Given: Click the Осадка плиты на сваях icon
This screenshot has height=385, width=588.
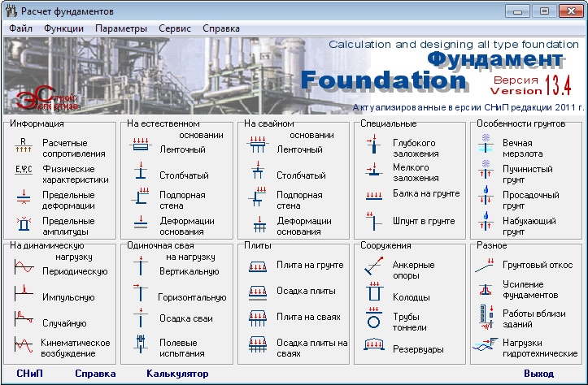Looking at the screenshot, I should coord(258,344).
